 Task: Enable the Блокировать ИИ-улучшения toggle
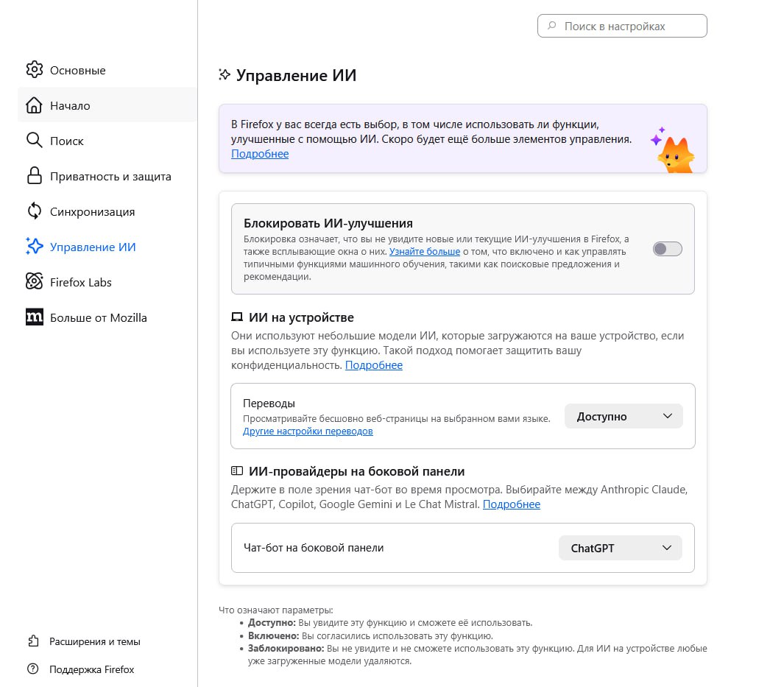pos(667,249)
